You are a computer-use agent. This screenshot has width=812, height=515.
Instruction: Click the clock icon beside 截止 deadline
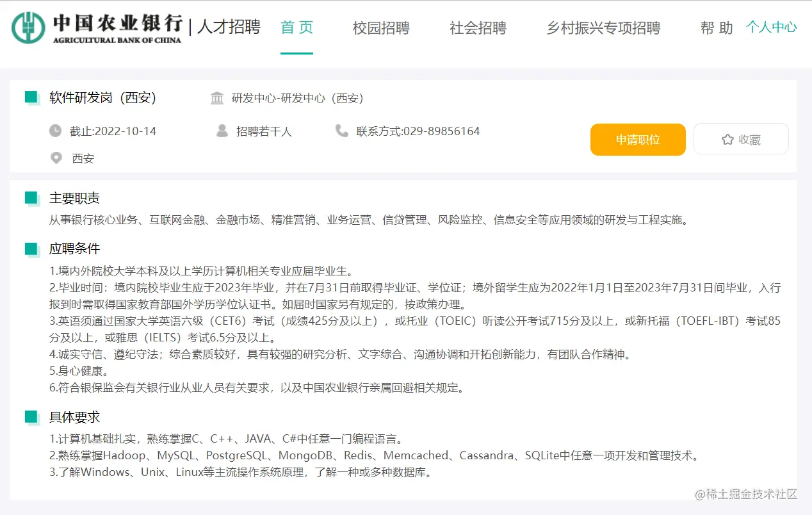(x=56, y=131)
